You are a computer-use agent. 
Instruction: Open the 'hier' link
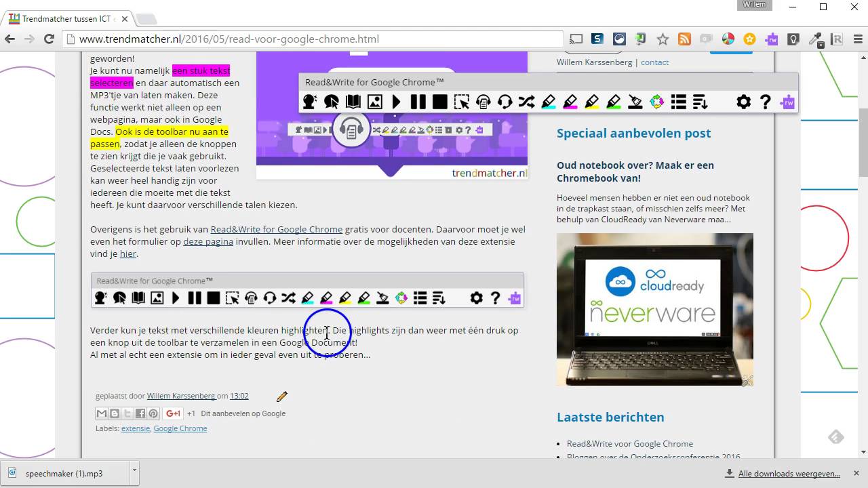point(128,253)
